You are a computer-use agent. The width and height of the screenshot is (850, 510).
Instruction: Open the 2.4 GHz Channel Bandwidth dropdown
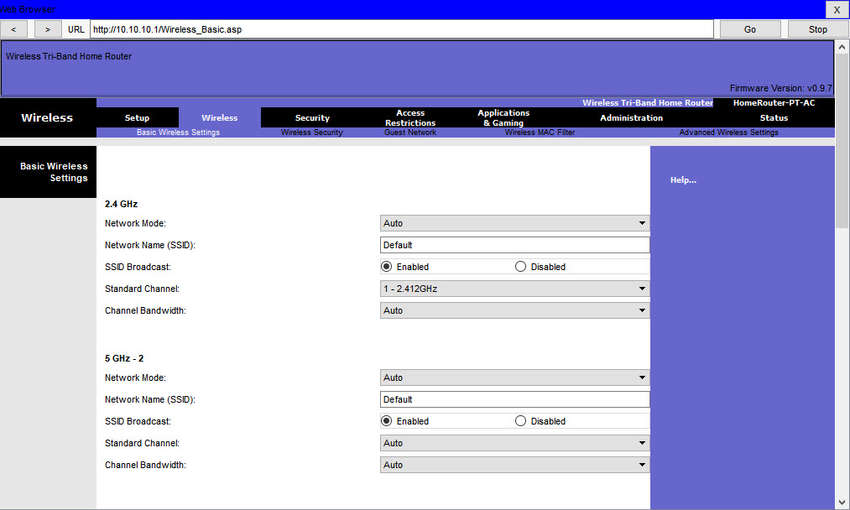514,311
